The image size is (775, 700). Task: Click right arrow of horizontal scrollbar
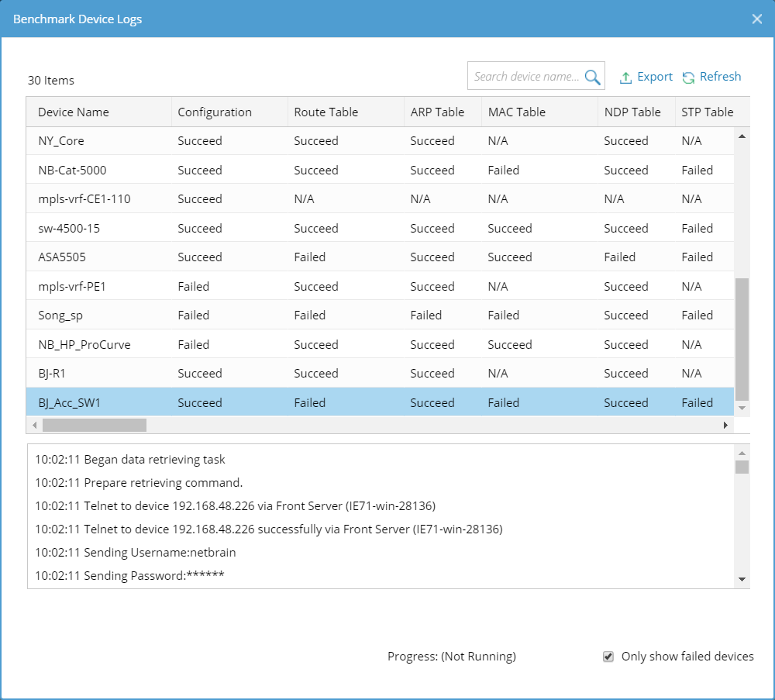tap(726, 425)
